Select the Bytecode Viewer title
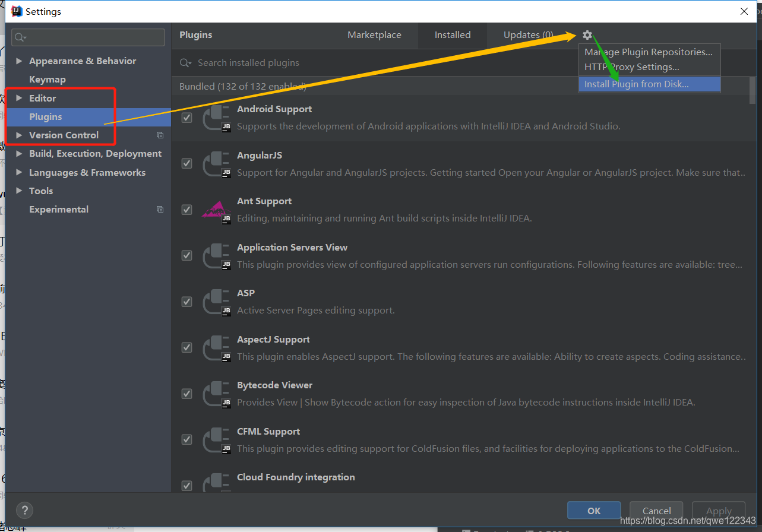 coord(274,385)
